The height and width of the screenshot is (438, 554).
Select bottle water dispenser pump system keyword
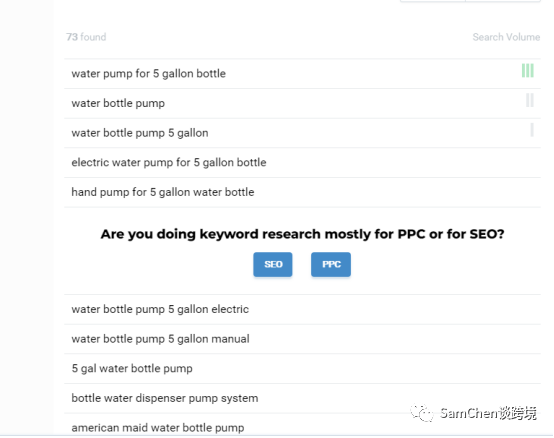point(302,398)
